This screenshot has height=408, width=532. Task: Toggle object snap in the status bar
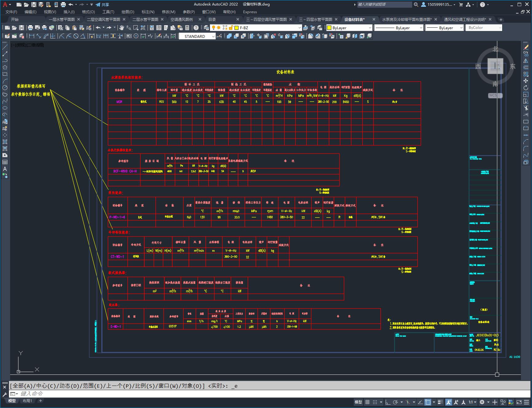click(428, 402)
